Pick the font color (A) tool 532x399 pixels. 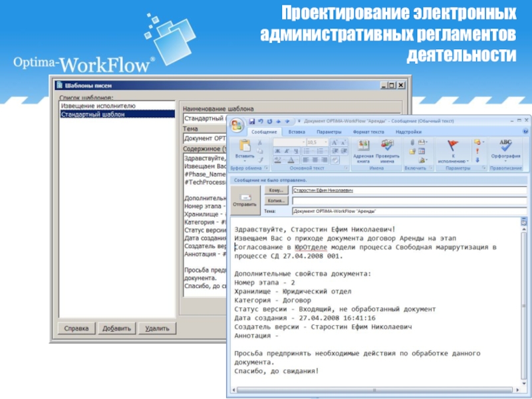pyautogui.click(x=291, y=160)
